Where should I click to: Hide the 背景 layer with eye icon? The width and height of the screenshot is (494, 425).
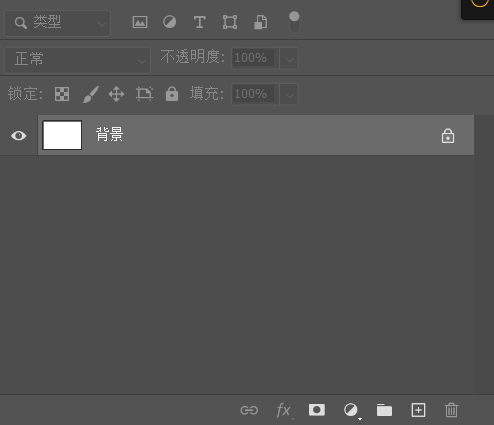click(19, 136)
